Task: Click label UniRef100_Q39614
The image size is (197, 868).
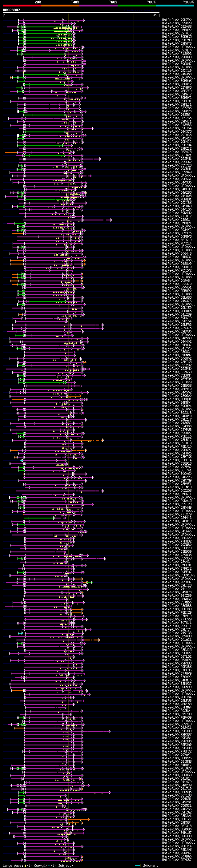Action: click(x=177, y=220)
